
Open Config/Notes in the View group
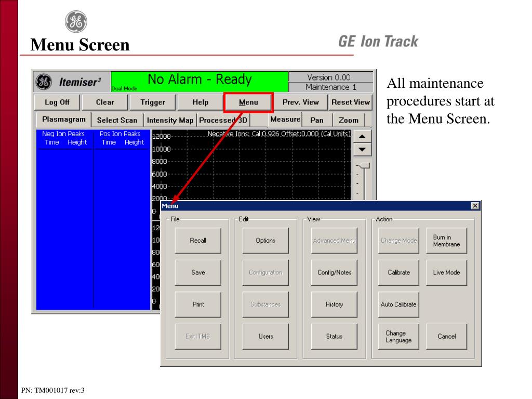coord(334,272)
